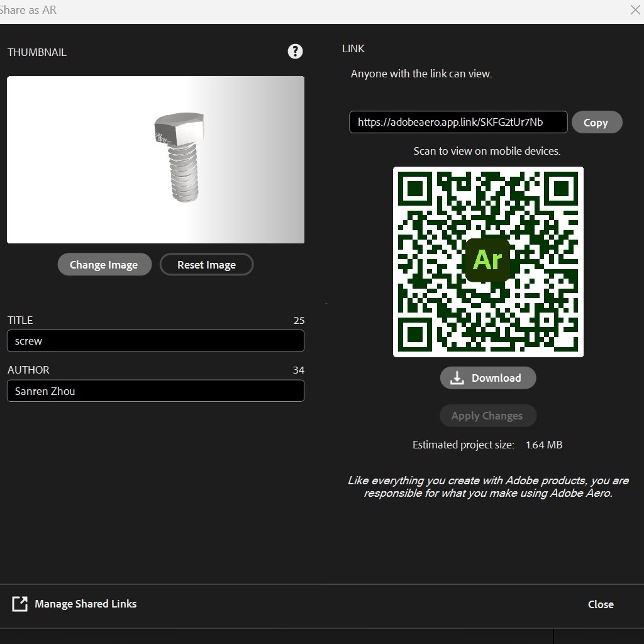Click the estimated project size 1.64 MB
644x644 pixels.
pyautogui.click(x=544, y=445)
